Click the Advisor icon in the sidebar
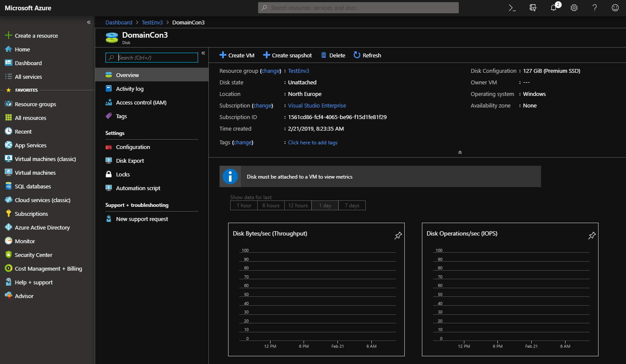 [8, 296]
